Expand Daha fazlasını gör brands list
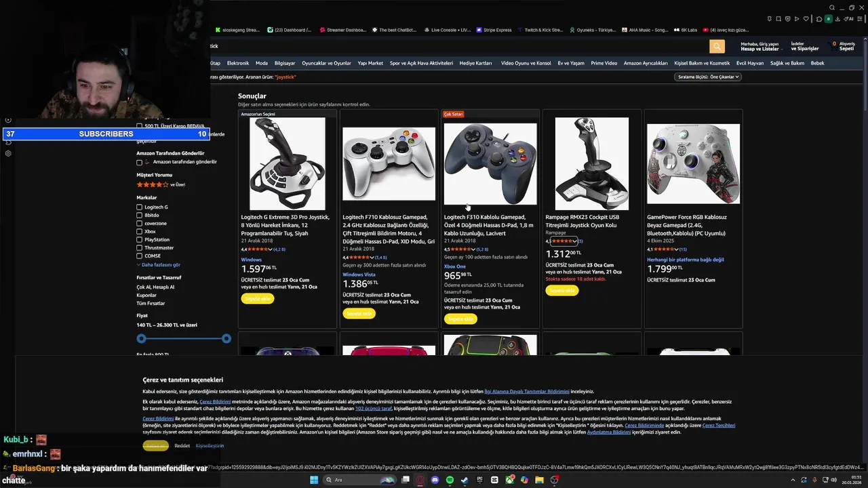Screen dimensions: 868x488 click(x=159, y=265)
